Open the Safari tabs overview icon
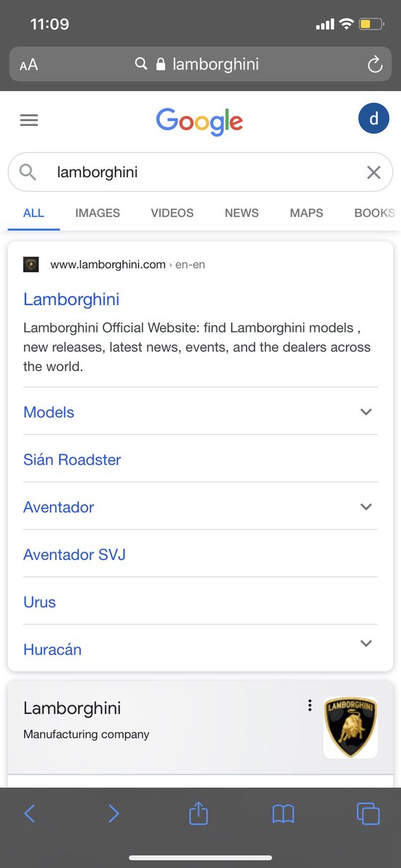 (x=368, y=814)
